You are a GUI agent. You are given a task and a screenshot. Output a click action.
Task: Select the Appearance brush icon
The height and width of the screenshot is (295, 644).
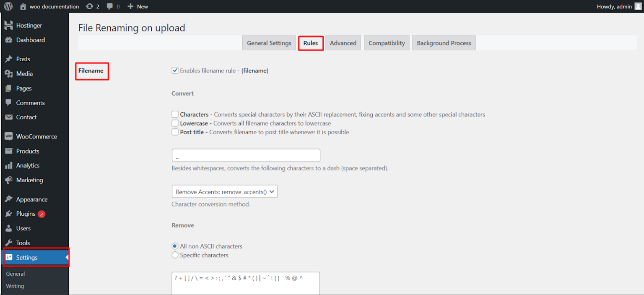[9, 199]
